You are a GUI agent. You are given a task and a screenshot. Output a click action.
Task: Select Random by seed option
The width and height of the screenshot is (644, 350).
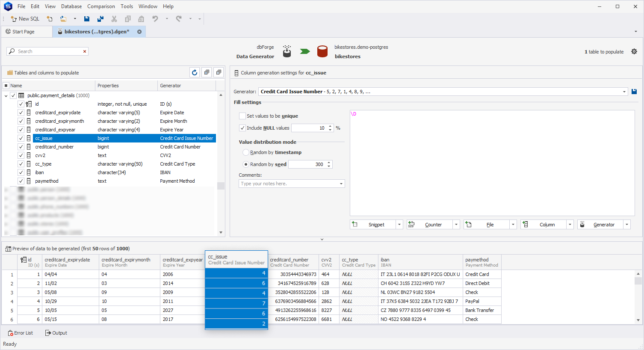[246, 164]
